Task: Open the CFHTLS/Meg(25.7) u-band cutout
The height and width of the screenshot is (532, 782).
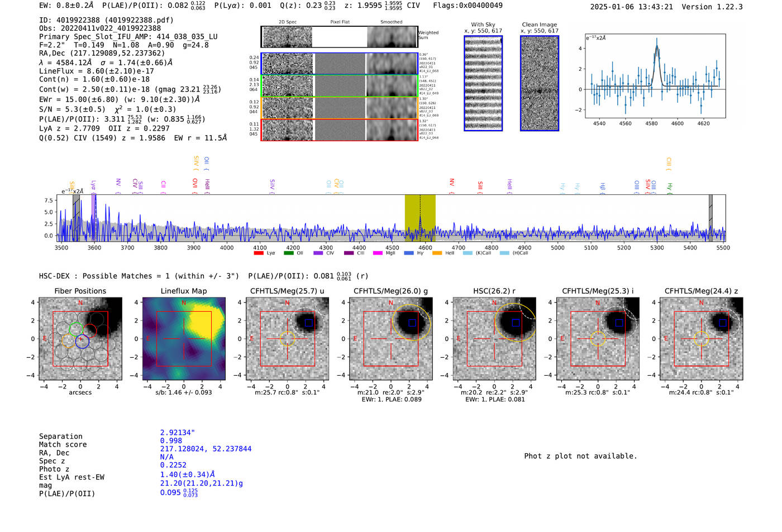Action: click(x=287, y=338)
